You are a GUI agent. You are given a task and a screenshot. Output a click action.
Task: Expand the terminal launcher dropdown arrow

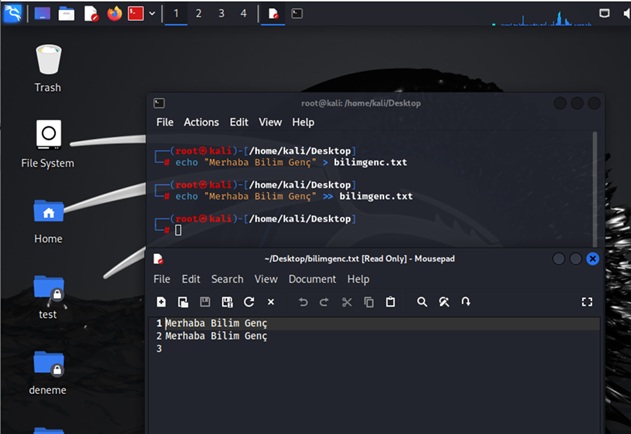(x=152, y=13)
